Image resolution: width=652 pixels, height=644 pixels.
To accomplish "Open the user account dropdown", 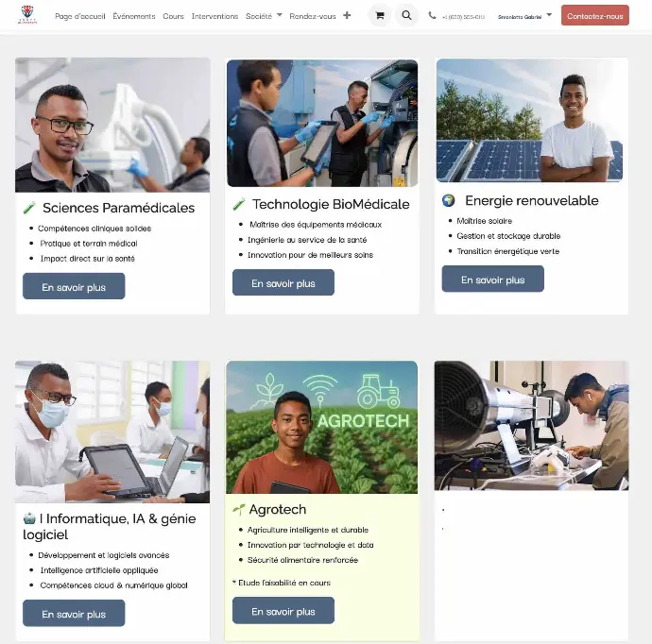I will (x=524, y=16).
